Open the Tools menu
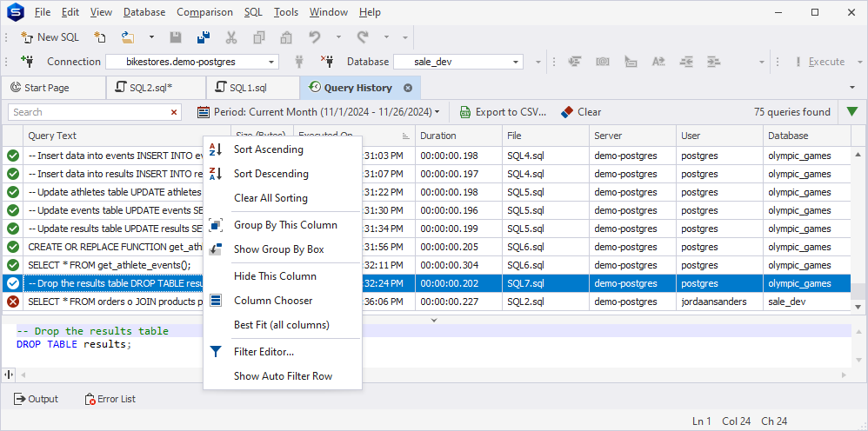868x431 pixels. (286, 11)
